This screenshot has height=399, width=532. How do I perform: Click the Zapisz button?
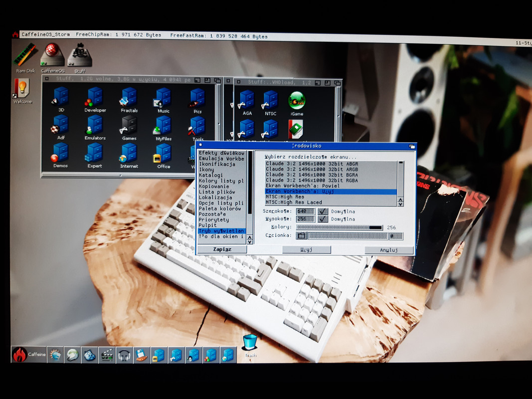[x=222, y=249]
